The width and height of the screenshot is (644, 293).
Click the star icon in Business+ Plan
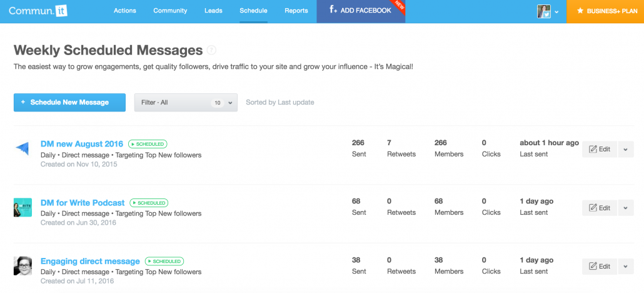pos(580,11)
